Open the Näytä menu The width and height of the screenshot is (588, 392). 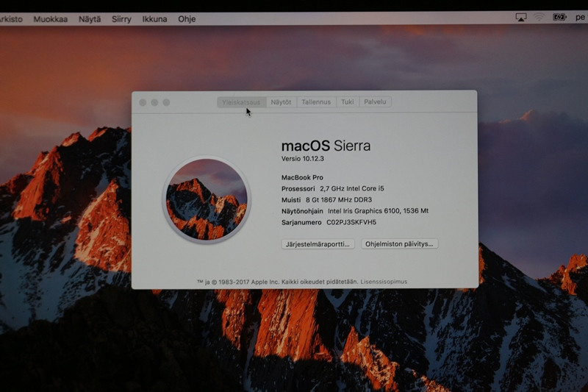coord(90,19)
